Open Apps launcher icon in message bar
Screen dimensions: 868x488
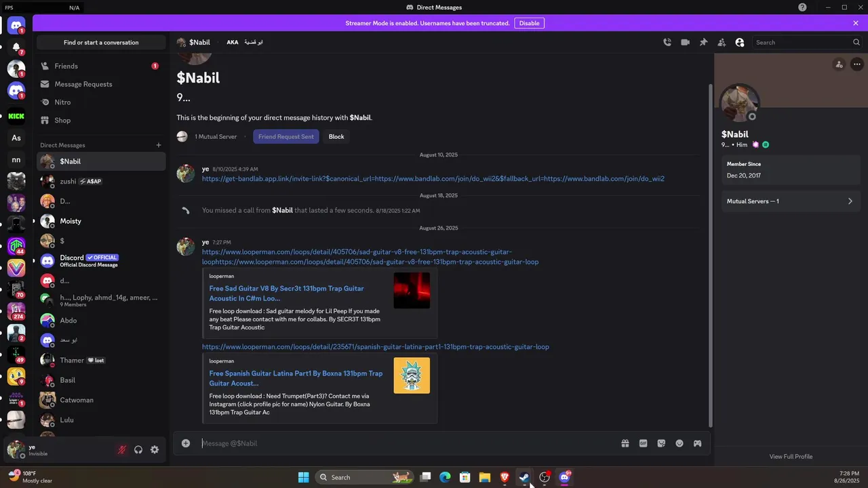(697, 443)
